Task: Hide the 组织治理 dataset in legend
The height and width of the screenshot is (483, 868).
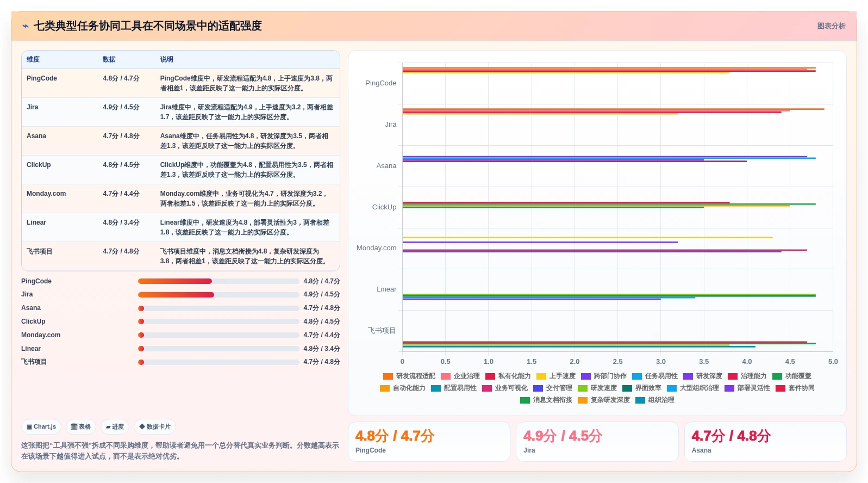Action: [655, 400]
